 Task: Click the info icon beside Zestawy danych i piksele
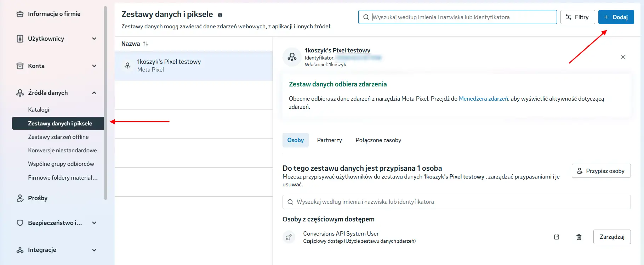220,15
